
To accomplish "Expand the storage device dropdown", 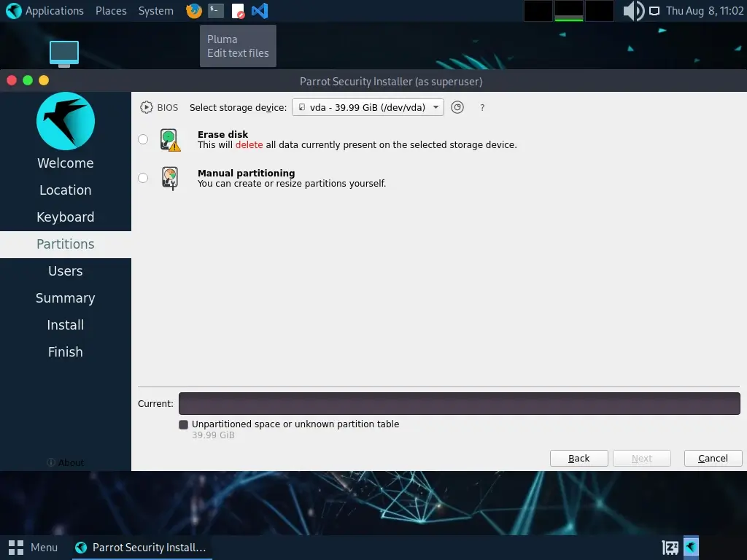I will click(368, 107).
